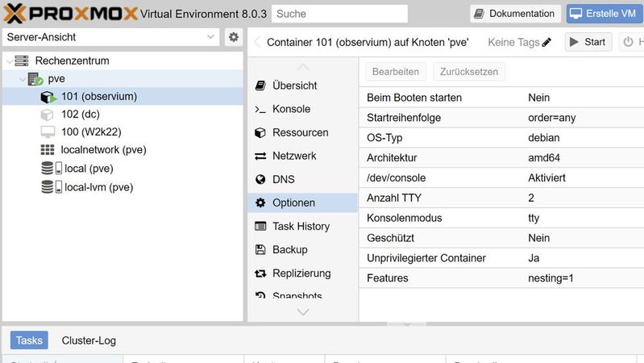Start the container with Start button
This screenshot has width=644, height=363.
tap(588, 42)
